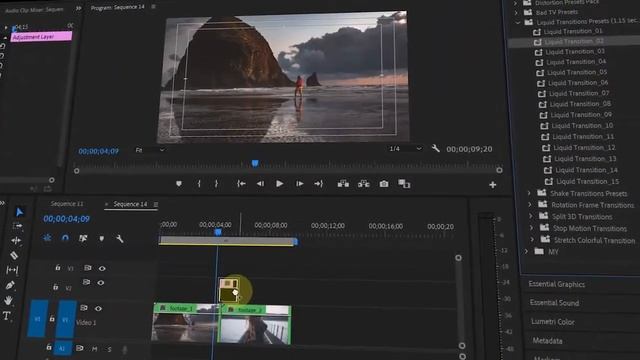Toggle V3 track lock
The image size is (640, 360).
pos(58,268)
